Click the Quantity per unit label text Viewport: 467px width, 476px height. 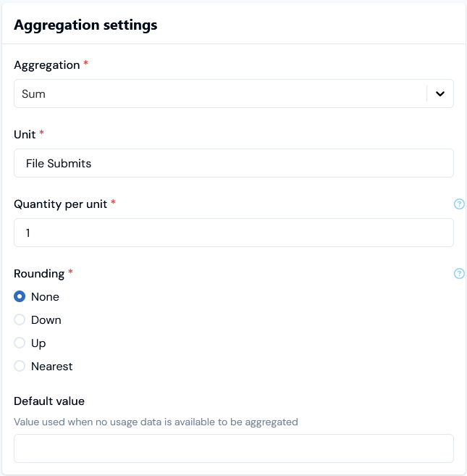pos(60,204)
